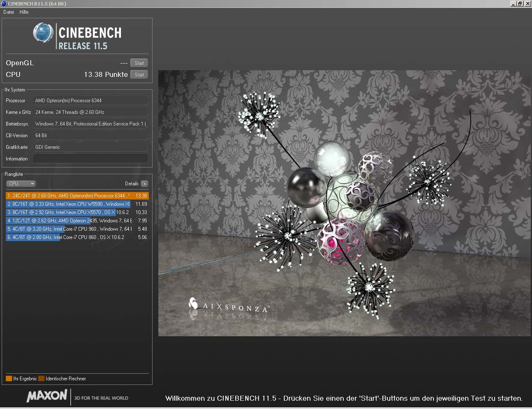Image resolution: width=532 pixels, height=409 pixels.
Task: Open the Hilfe menu
Action: pos(24,12)
